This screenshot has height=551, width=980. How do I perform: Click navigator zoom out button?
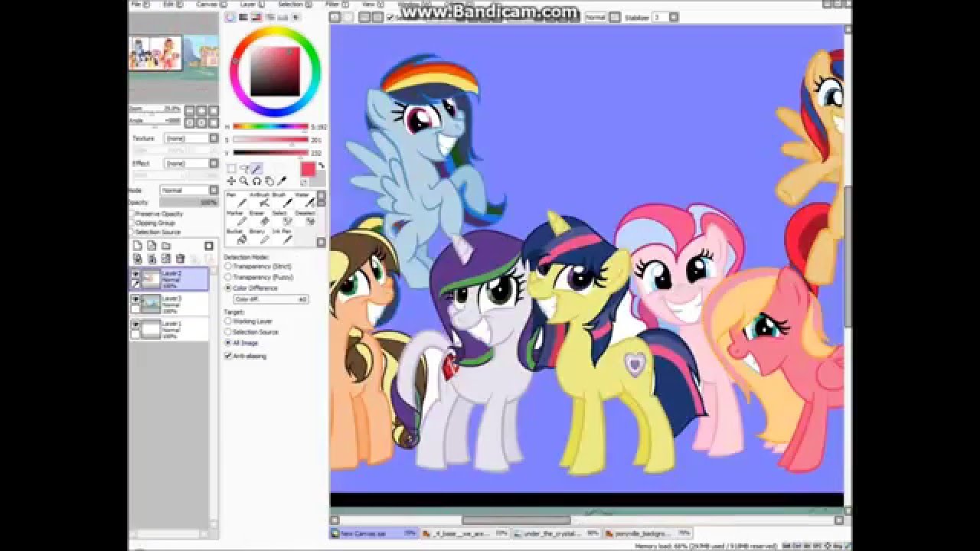(x=190, y=110)
